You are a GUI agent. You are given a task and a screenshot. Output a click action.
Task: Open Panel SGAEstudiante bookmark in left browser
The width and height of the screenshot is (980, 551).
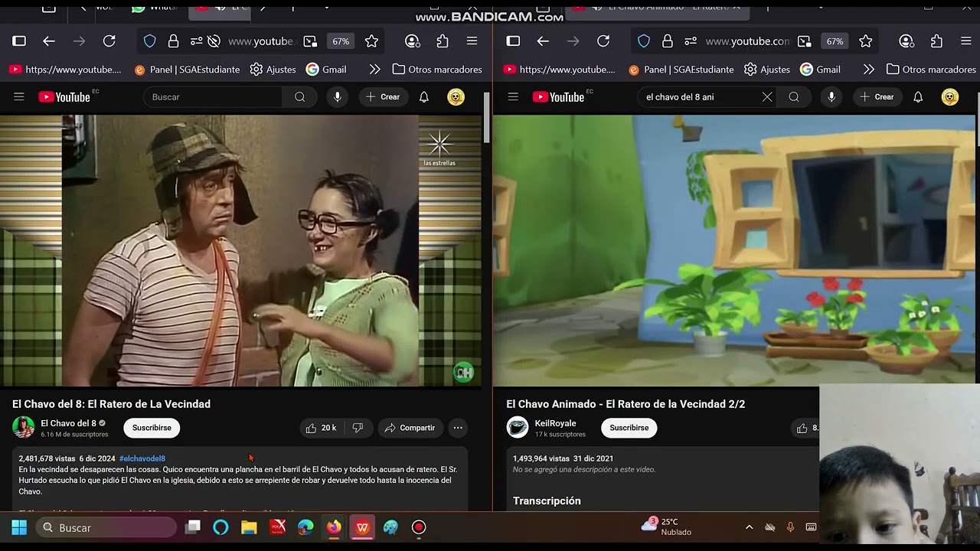point(187,70)
